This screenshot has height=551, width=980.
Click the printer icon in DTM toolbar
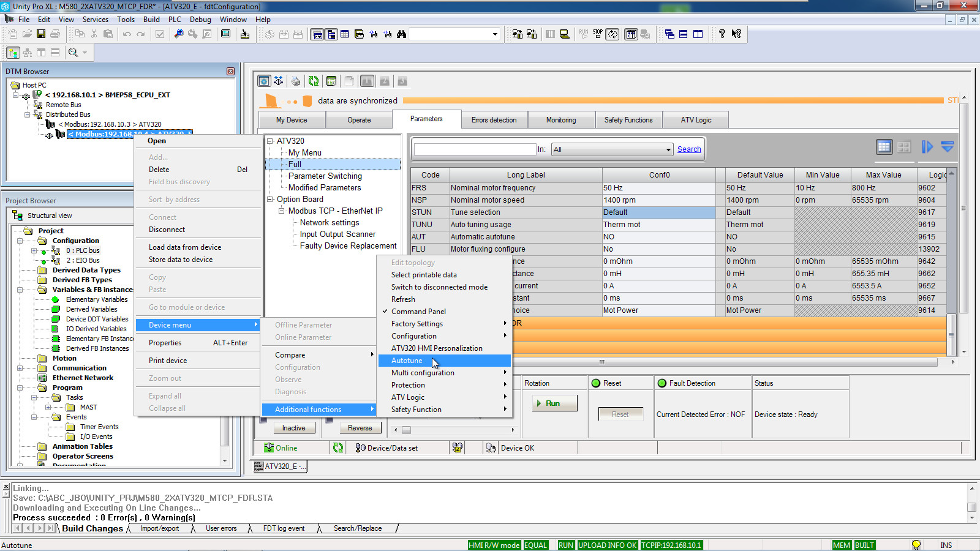coord(296,81)
